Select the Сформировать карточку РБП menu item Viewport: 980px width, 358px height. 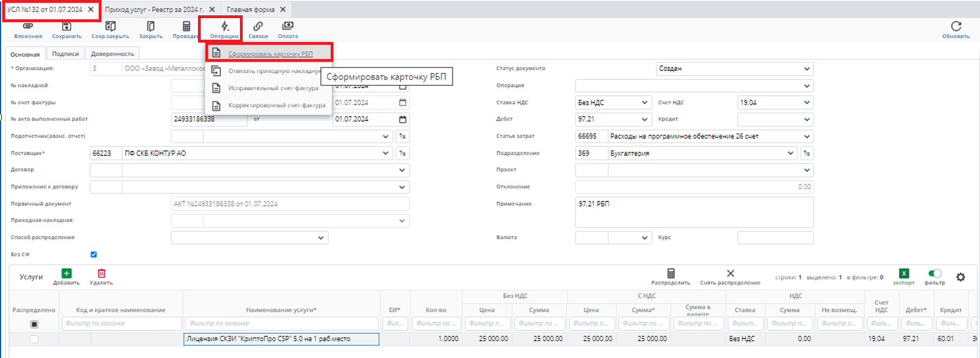[270, 54]
